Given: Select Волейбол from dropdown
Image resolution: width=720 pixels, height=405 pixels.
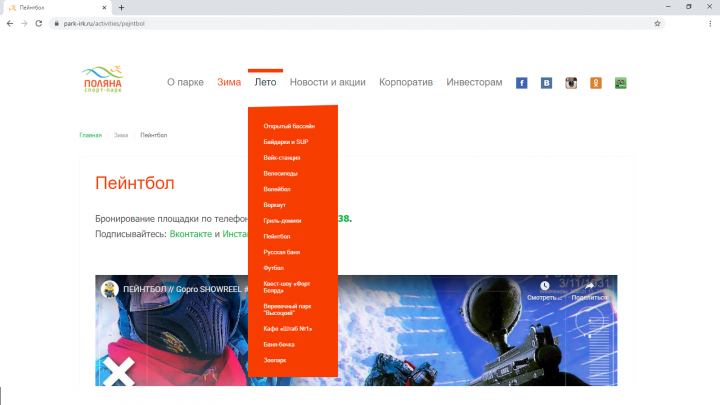Looking at the screenshot, I should [x=276, y=189].
